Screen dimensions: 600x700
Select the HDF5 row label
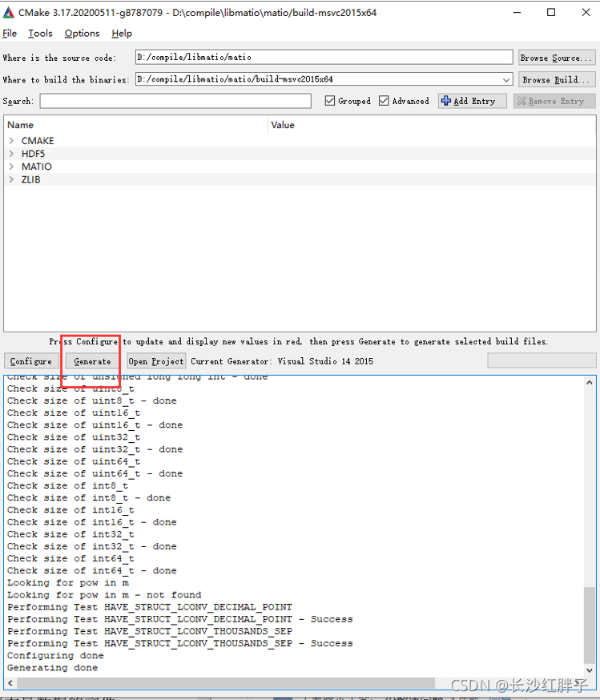tap(33, 154)
